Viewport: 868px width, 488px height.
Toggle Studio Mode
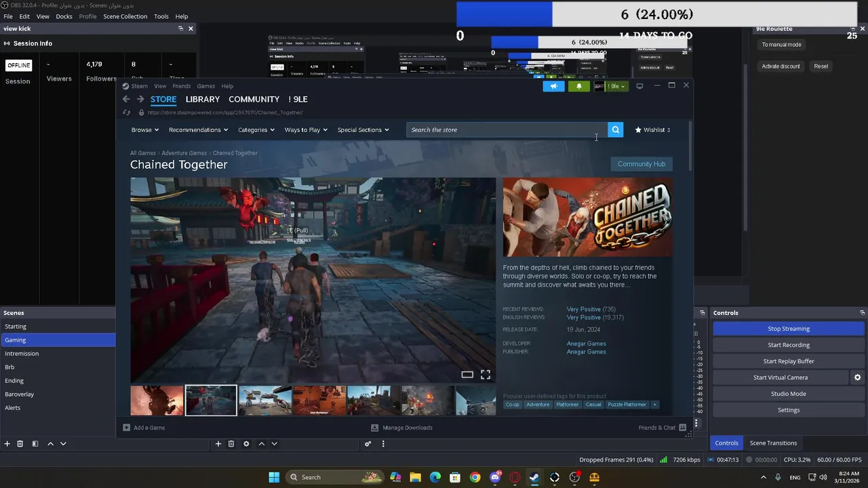pos(788,394)
